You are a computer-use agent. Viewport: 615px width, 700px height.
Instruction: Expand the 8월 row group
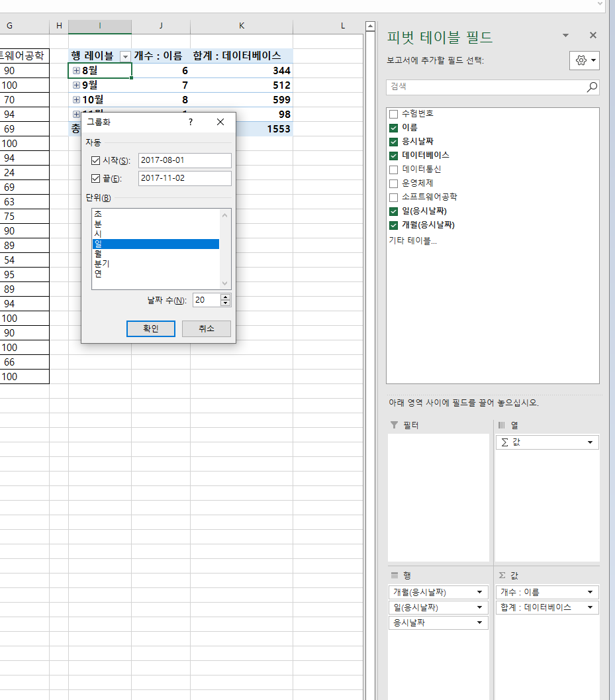point(76,70)
